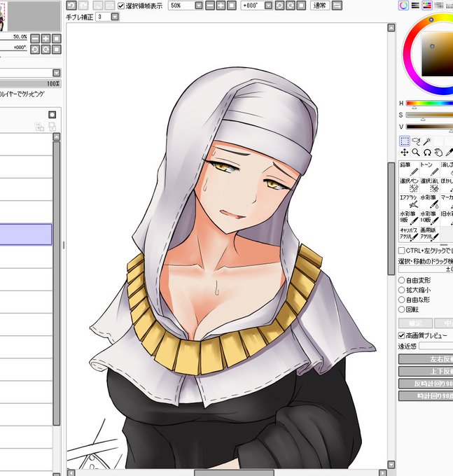
Task: Navigator panel rotate clockwise button
Action: pos(46,49)
